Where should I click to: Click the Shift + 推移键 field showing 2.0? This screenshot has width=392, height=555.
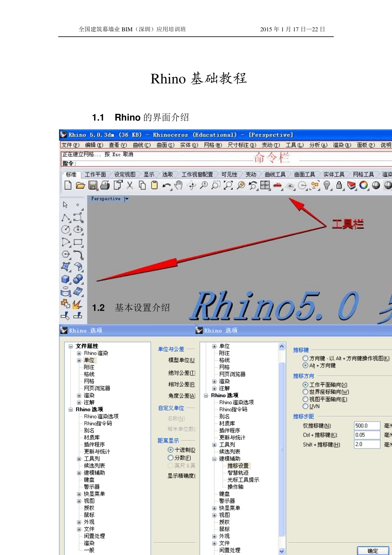point(367,444)
